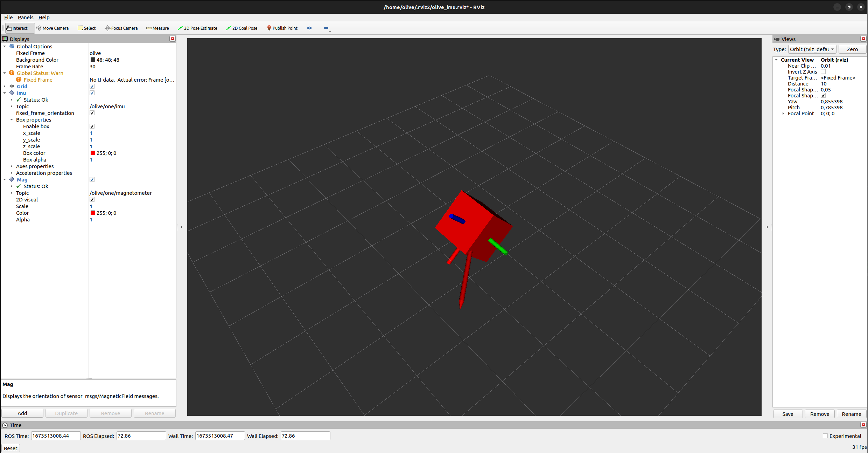
Task: Open the view Type dropdown
Action: 812,49
